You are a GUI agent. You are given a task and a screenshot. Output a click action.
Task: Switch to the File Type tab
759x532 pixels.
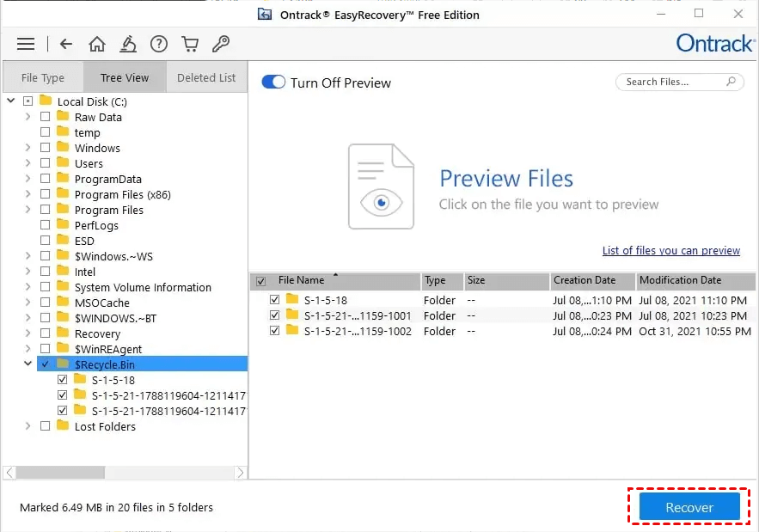pyautogui.click(x=43, y=77)
